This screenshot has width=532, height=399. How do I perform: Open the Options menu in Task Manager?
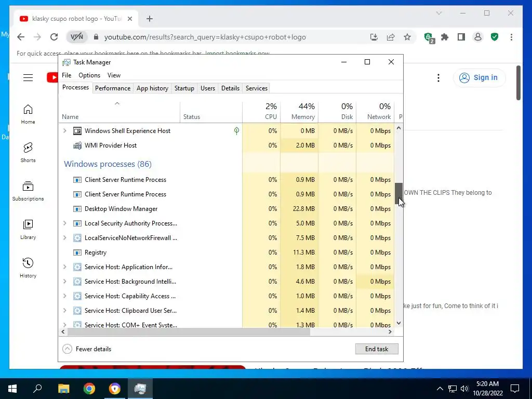click(x=89, y=75)
